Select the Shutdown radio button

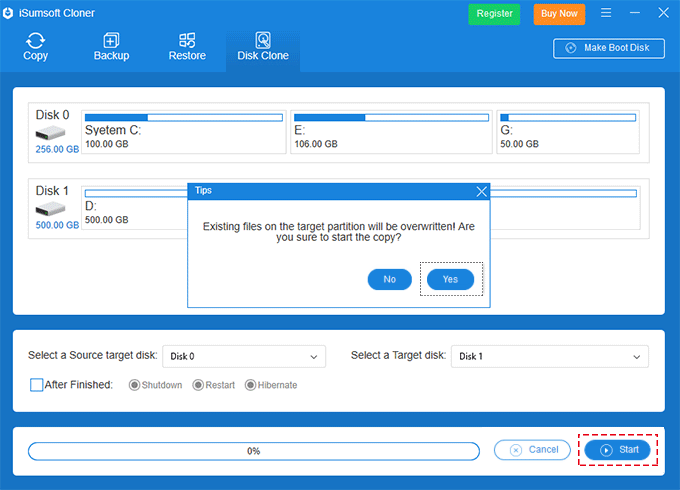coord(134,385)
